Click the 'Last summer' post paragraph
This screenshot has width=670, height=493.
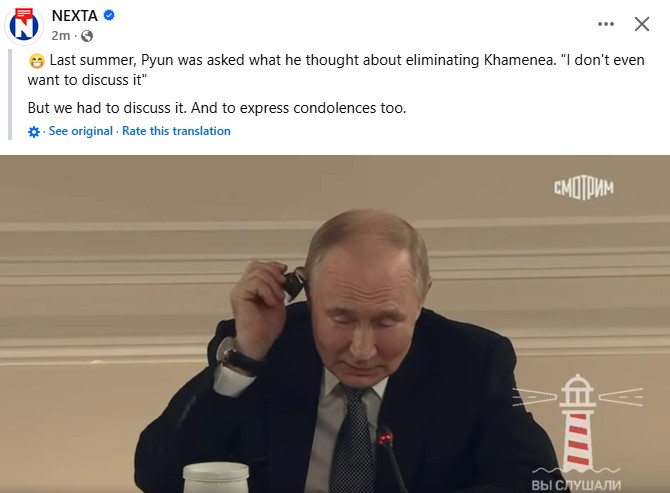point(336,70)
